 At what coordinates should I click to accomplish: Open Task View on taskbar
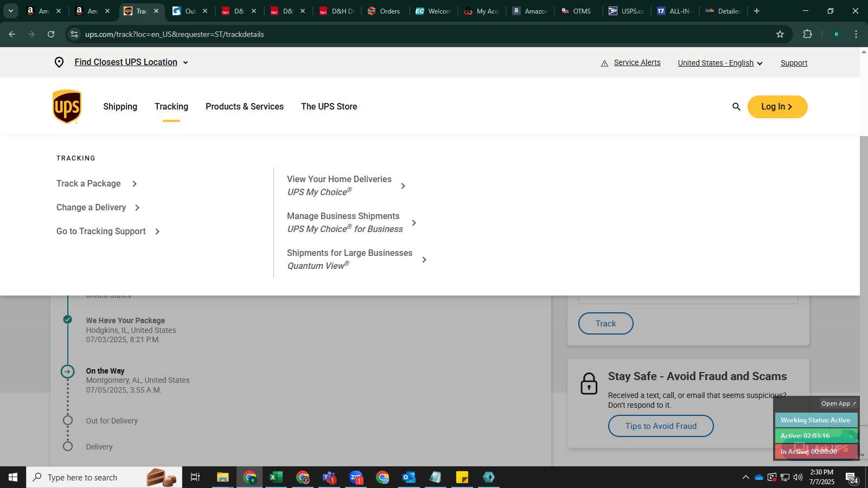coord(195,477)
